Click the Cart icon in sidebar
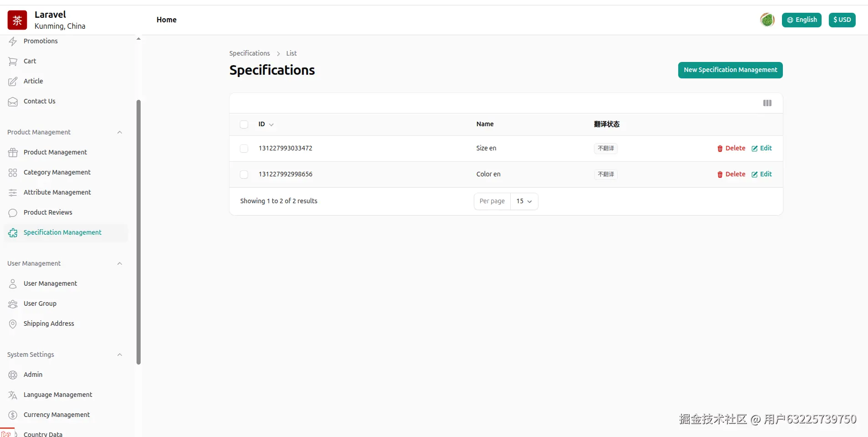The image size is (868, 437). coord(13,61)
